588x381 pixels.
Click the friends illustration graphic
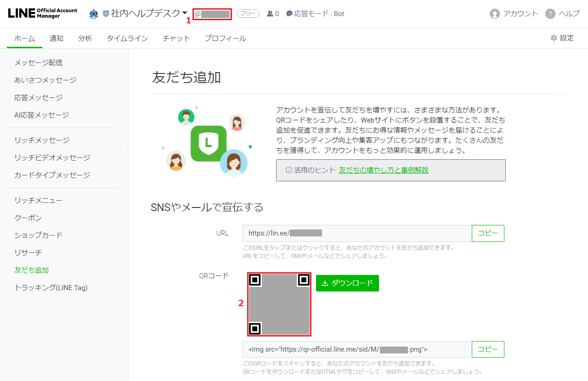click(x=207, y=141)
